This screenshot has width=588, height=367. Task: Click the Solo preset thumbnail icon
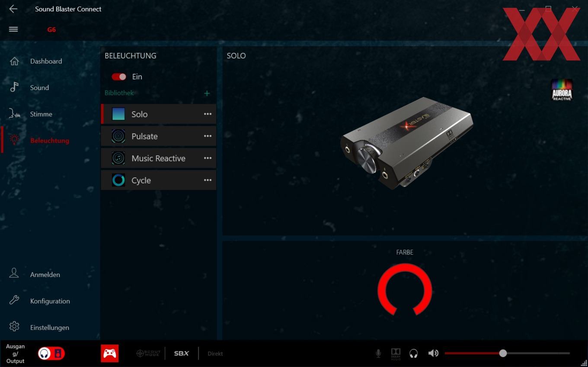pyautogui.click(x=118, y=114)
